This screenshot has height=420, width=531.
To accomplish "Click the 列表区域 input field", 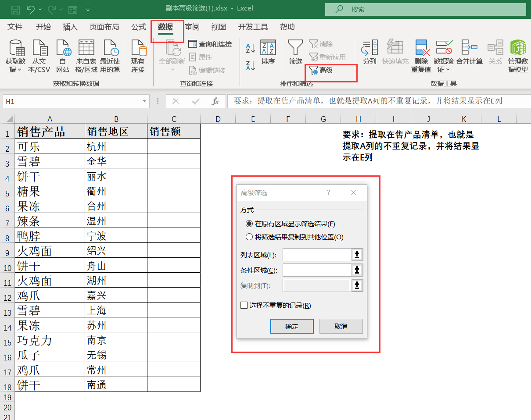I will tap(317, 255).
